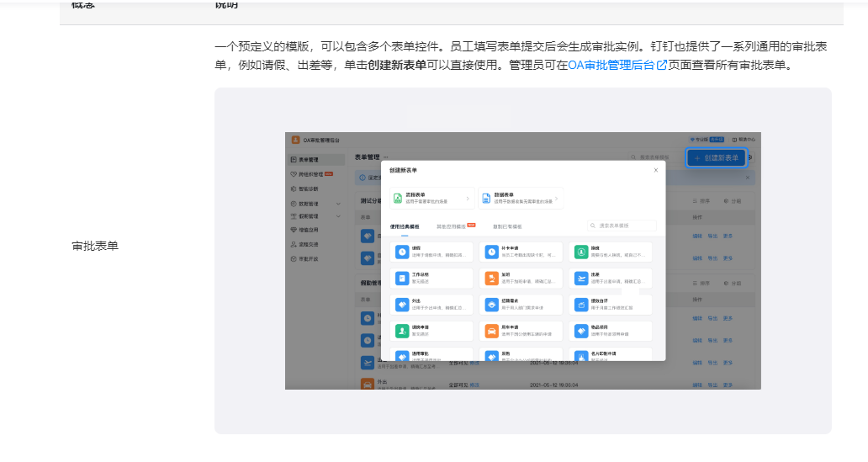This screenshot has width=868, height=462.
Task: Switch to the 使用经典模板 tab
Action: 404,226
